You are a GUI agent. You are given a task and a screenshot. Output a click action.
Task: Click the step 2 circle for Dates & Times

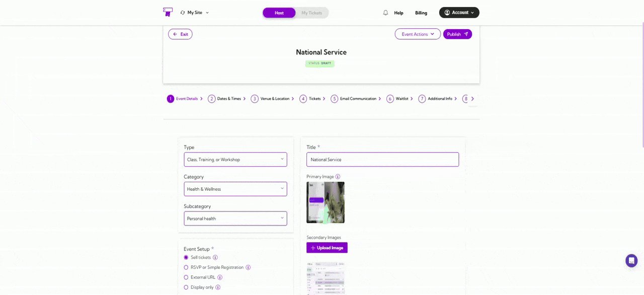click(x=212, y=99)
